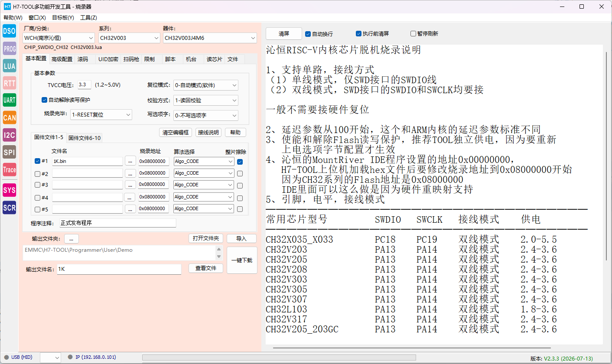Switch to the UART tool icon

(9, 100)
